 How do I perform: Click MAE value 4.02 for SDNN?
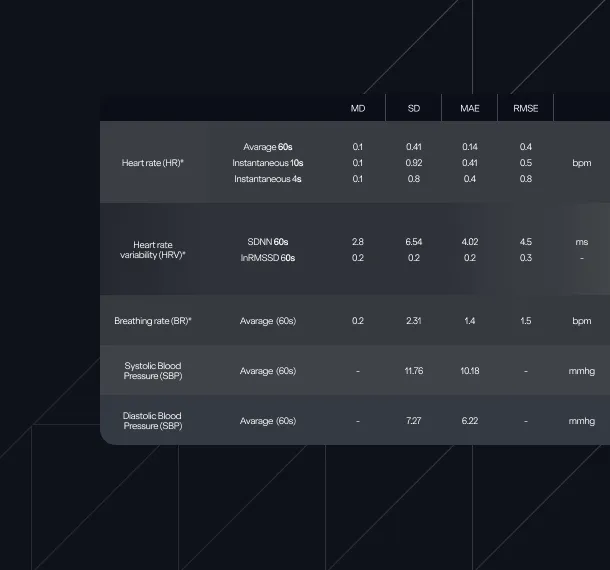470,242
